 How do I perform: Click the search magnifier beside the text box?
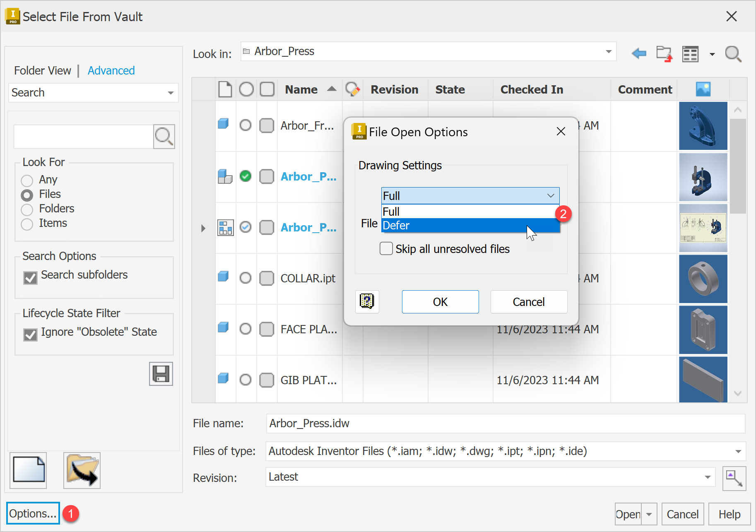tap(164, 136)
